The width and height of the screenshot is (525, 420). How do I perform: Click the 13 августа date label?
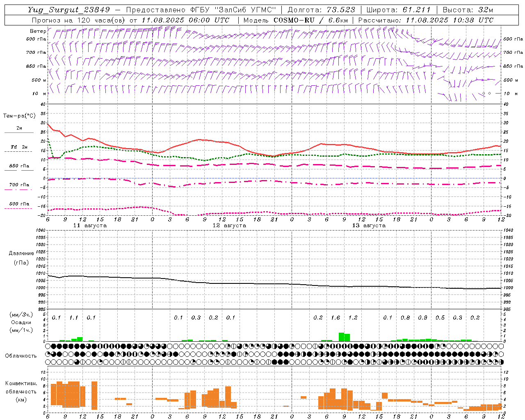(369, 226)
